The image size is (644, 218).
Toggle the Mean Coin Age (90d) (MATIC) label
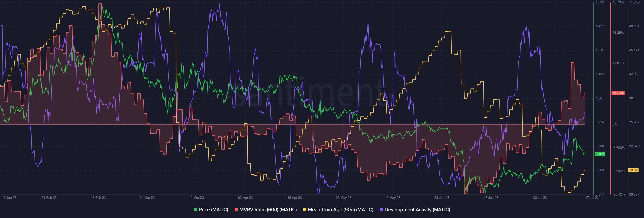[x=341, y=210]
